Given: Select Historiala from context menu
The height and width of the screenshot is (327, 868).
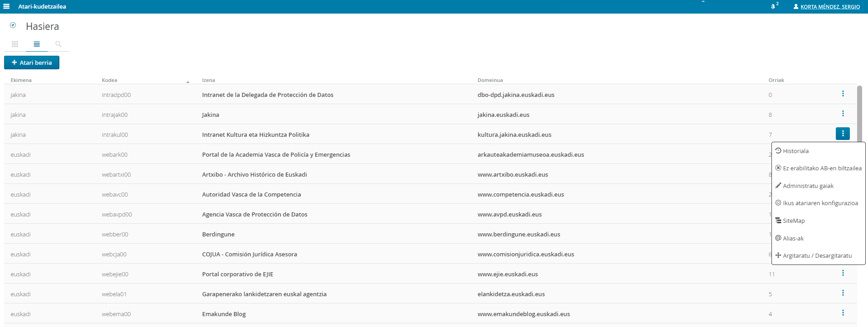Looking at the screenshot, I should pyautogui.click(x=795, y=151).
